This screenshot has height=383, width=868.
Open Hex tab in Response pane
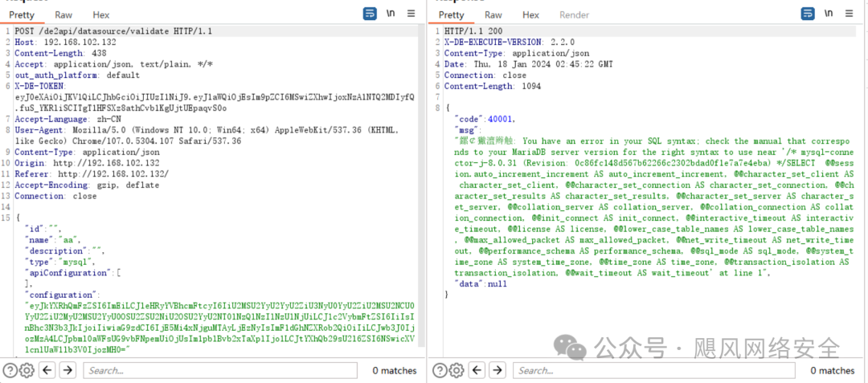[530, 15]
